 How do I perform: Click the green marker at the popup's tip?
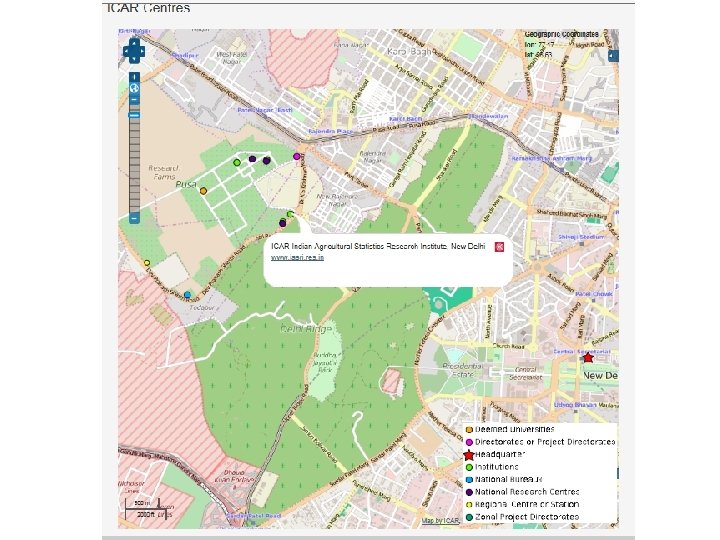pos(290,214)
